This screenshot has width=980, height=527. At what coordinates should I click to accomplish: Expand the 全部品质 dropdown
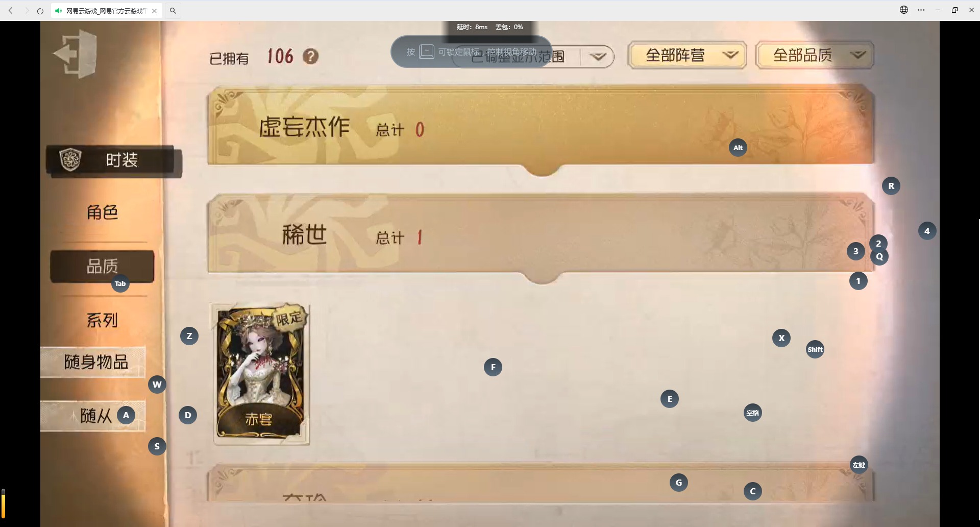click(815, 55)
